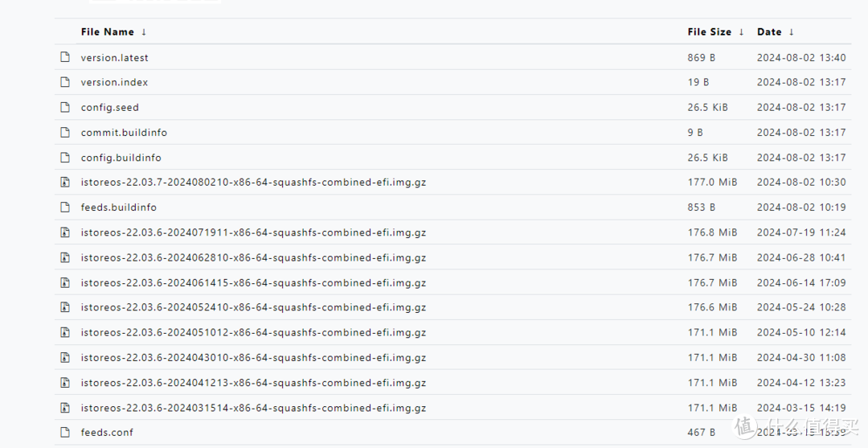
Task: Download istoreos-22.03.6-2024071911 efi image
Action: [253, 232]
